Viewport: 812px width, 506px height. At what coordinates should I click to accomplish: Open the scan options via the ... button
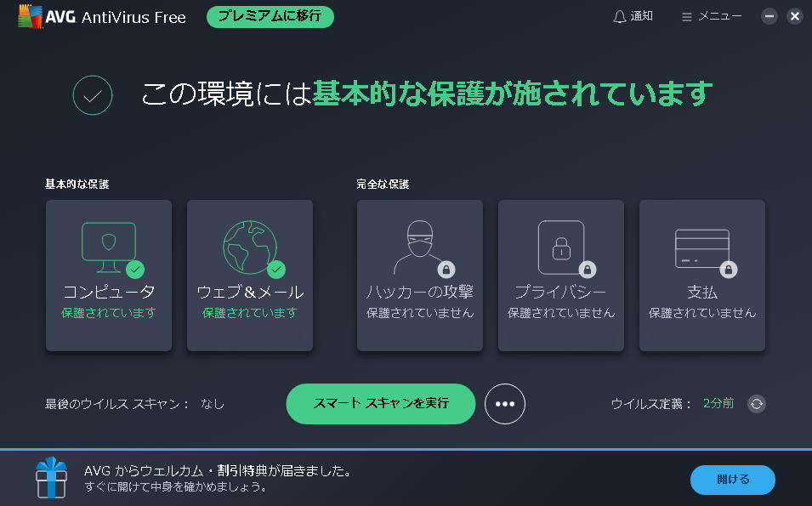coord(505,404)
